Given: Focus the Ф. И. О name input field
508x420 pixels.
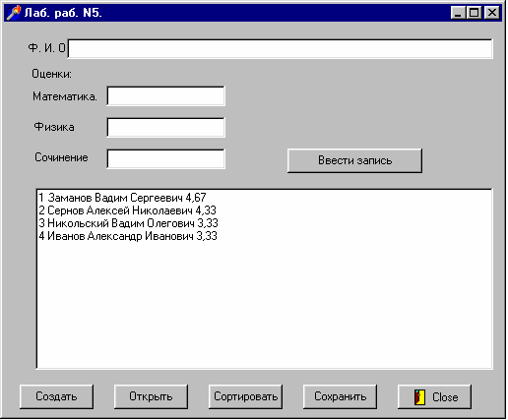Looking at the screenshot, I should pyautogui.click(x=280, y=48).
